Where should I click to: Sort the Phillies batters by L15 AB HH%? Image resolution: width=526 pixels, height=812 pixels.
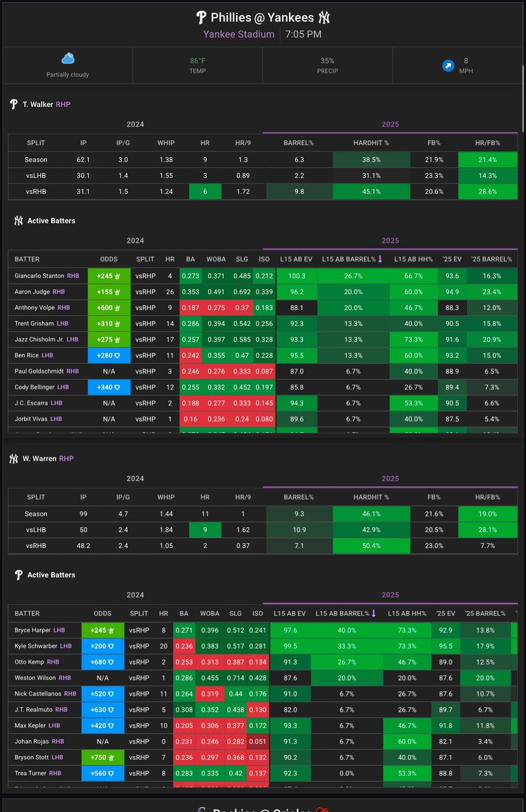(407, 614)
